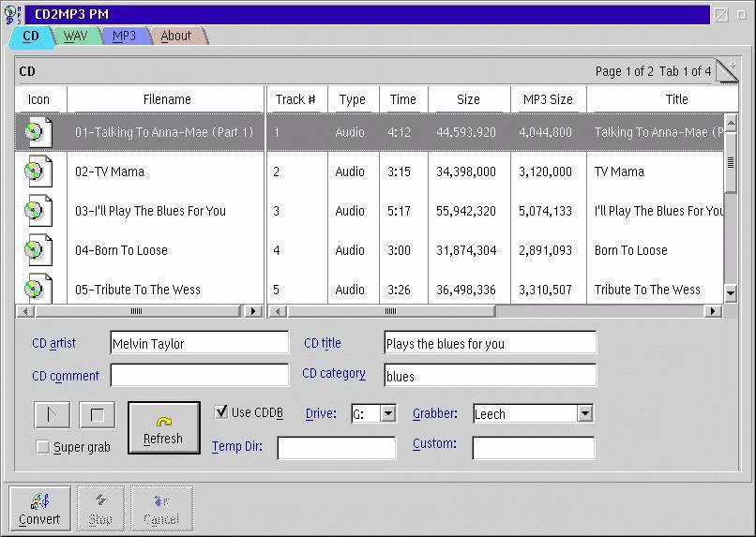This screenshot has width=756, height=537.
Task: Click the Type column header
Action: pos(354,99)
